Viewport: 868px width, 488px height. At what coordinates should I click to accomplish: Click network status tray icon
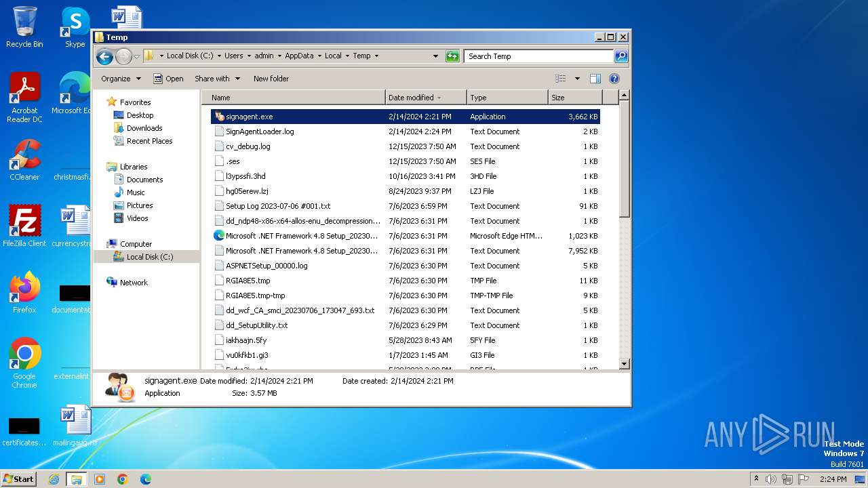coord(787,479)
